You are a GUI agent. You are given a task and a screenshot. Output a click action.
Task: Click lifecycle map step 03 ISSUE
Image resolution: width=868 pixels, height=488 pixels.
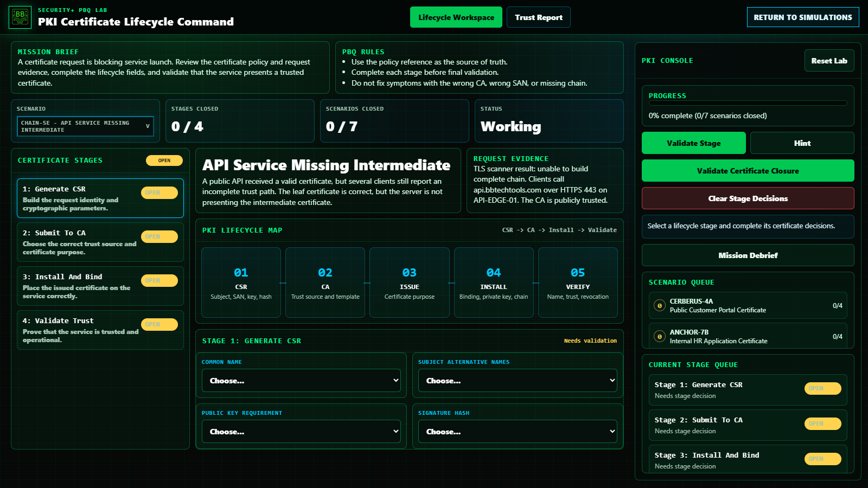pyautogui.click(x=410, y=282)
